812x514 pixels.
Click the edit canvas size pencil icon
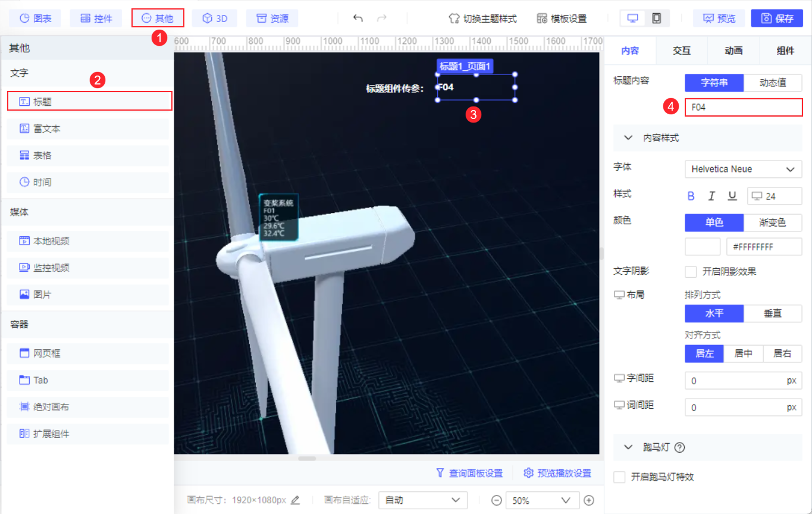coord(295,500)
